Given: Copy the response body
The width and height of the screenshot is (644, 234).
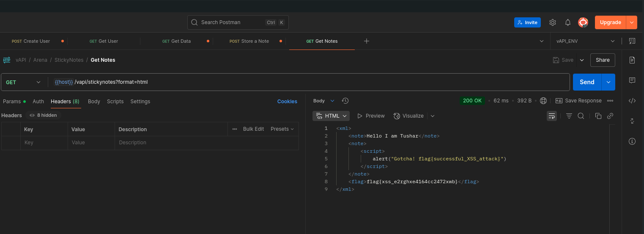Looking at the screenshot, I should point(598,116).
